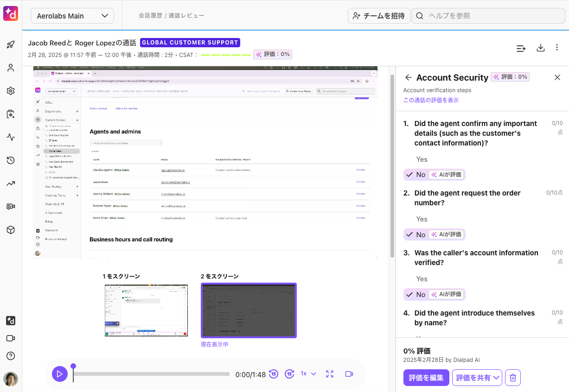The height and width of the screenshot is (392, 569).
Task: Open the history clock sidebar icon
Action: point(11,160)
